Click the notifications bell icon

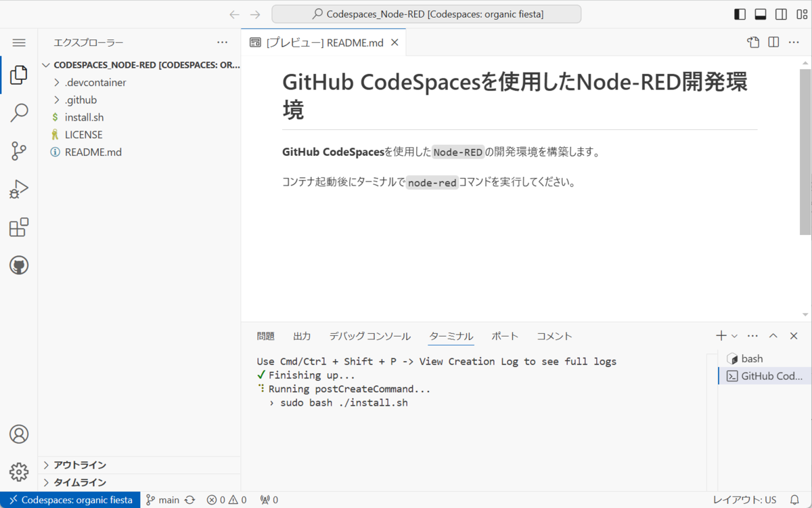(796, 500)
